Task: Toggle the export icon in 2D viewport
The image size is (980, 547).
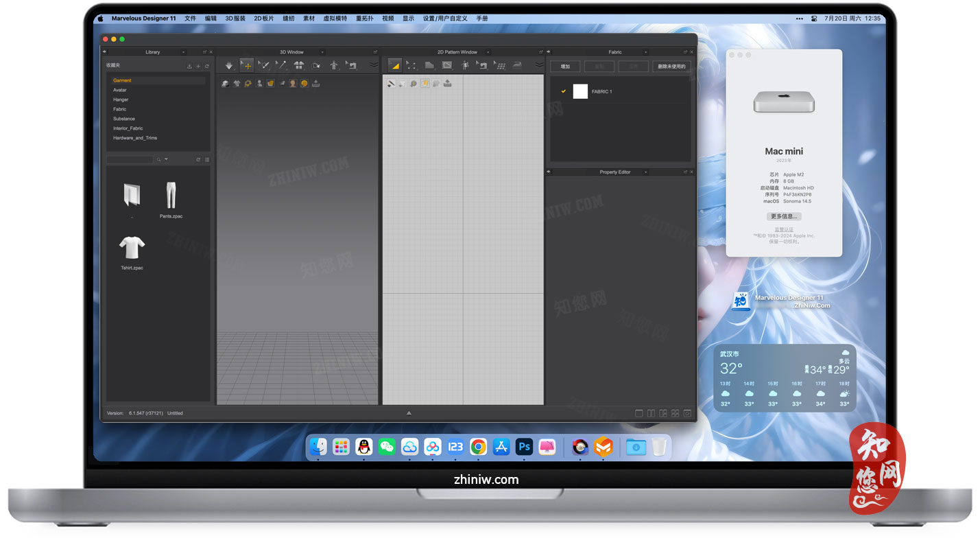Action: point(447,84)
